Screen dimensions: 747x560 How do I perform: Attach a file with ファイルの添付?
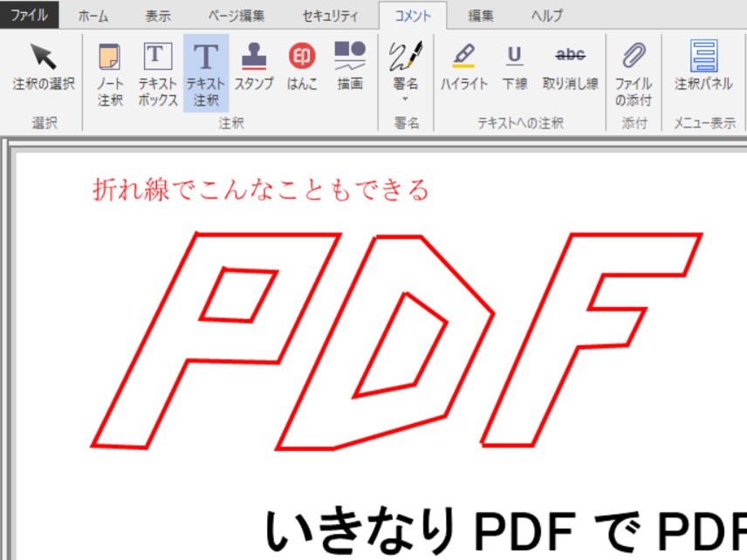coord(634,74)
